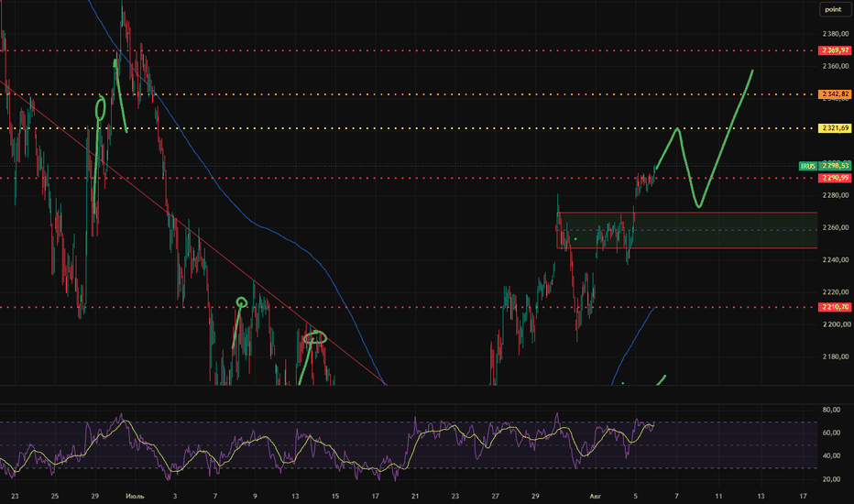Click the 27 date label
This screenshot has width=854, height=504.
tap(495, 497)
